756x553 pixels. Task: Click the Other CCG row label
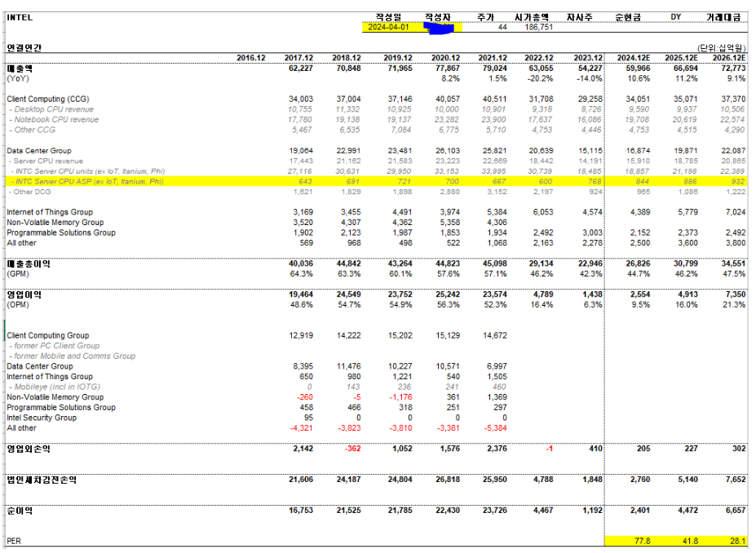(33, 130)
